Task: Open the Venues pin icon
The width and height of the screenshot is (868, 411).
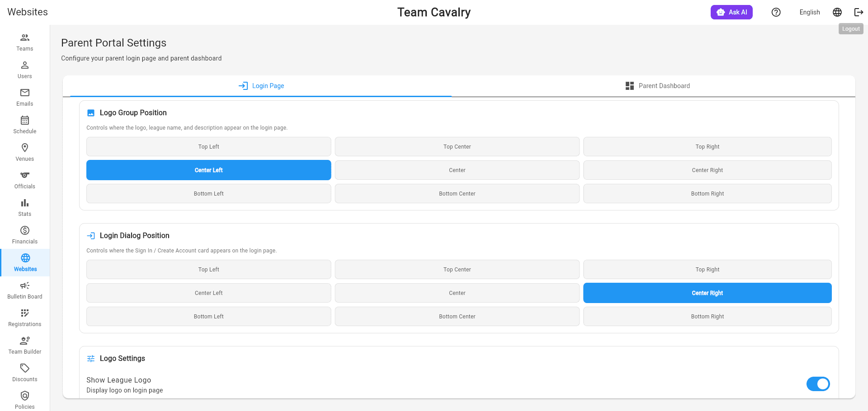Action: click(25, 148)
